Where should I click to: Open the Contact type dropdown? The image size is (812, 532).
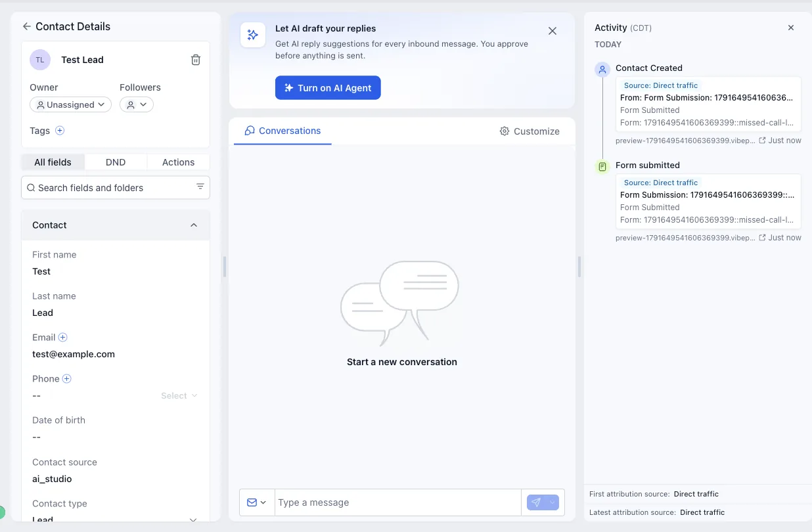(116, 519)
